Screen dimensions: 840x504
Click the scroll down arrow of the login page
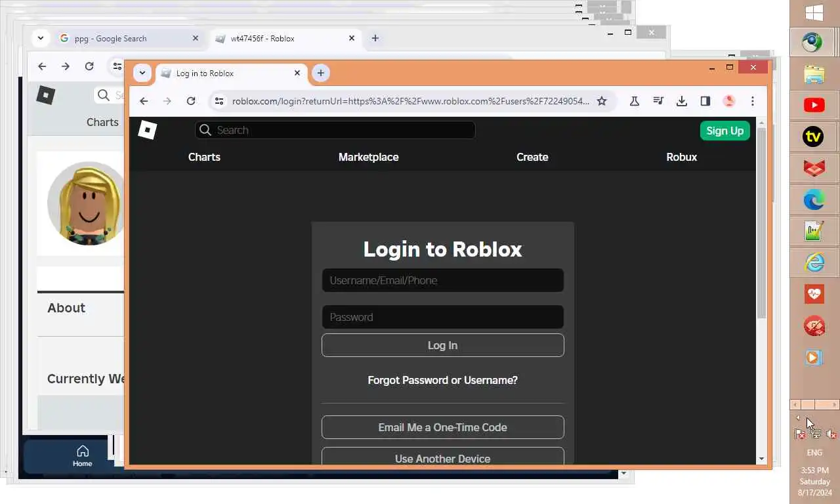[761, 459]
